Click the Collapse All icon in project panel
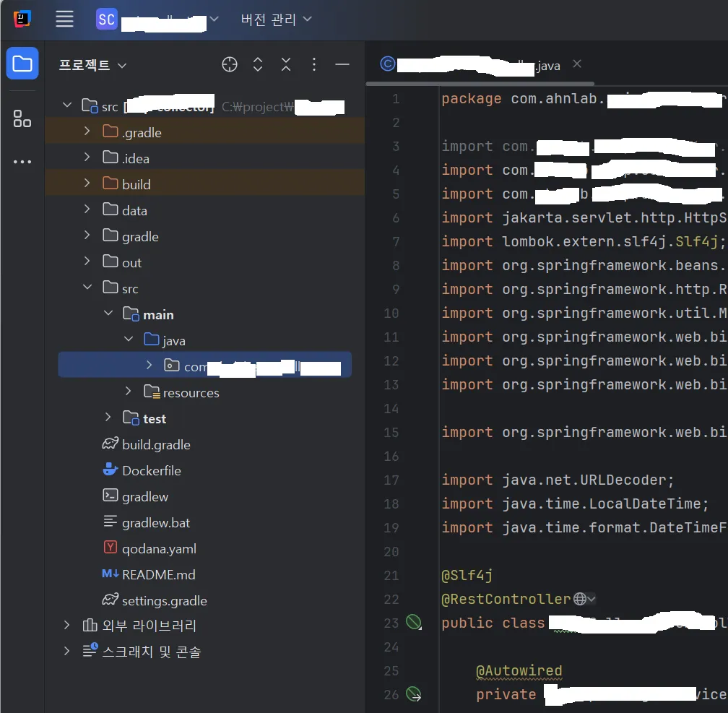 pos(286,65)
